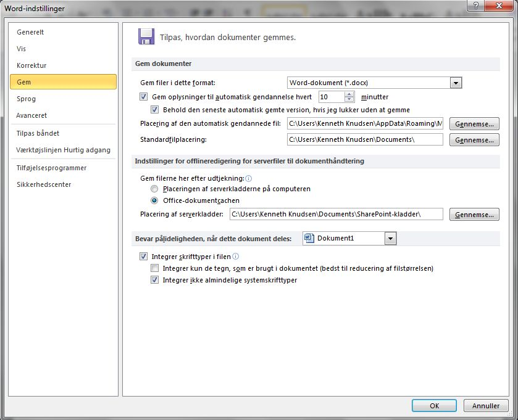The image size is (518, 420).
Task: Confirm settings with the OK button
Action: [x=434, y=405]
